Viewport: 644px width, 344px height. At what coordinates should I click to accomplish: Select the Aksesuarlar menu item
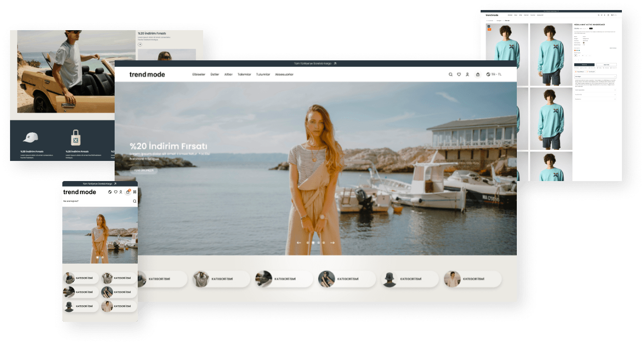284,74
